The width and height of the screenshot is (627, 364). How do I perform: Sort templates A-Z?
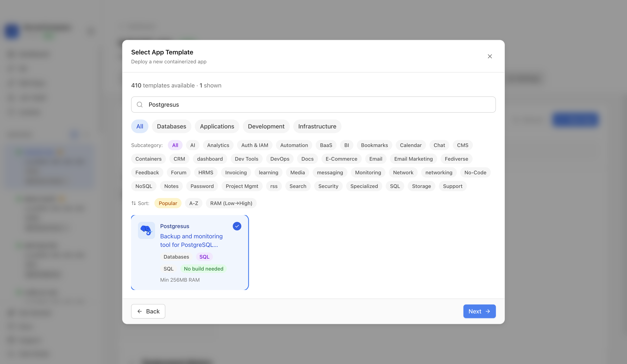point(193,203)
